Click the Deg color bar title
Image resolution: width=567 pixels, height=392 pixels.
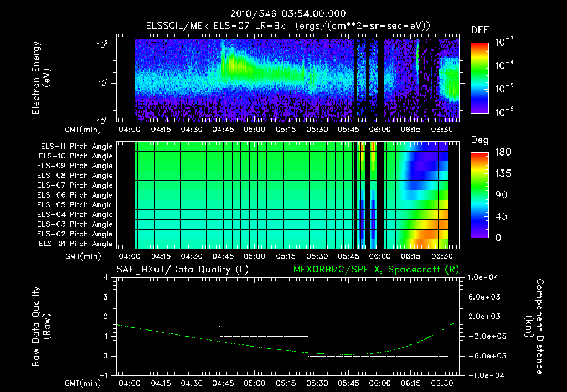(x=480, y=140)
